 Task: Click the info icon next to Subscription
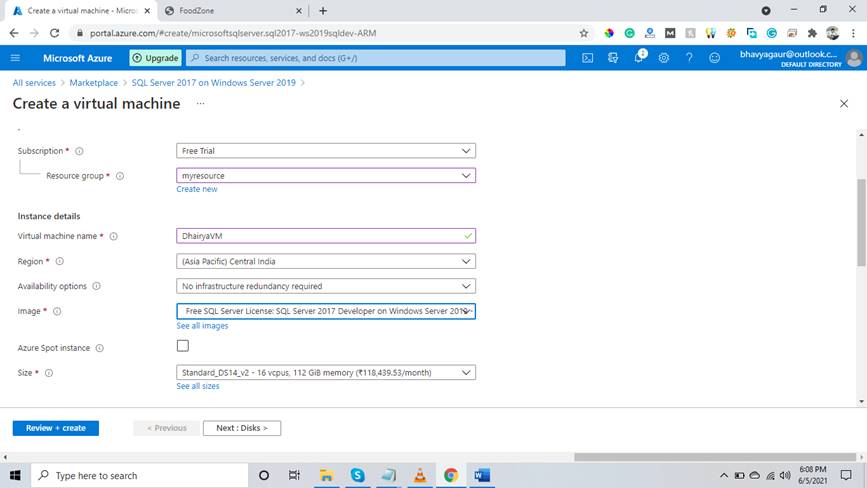coord(79,151)
